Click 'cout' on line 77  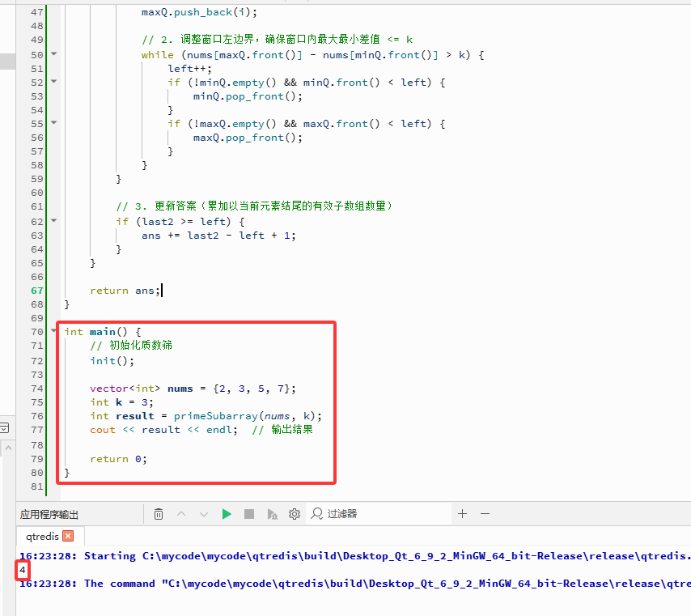(x=103, y=430)
